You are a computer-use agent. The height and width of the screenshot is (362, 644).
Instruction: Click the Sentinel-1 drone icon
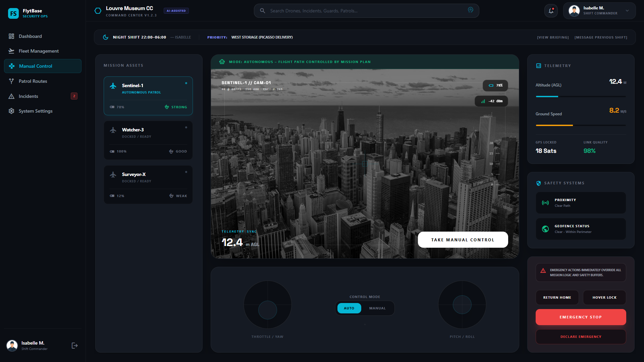113,86
